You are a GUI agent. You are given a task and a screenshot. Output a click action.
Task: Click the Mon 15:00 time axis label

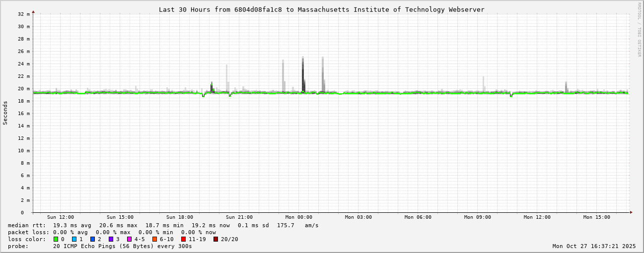(x=597, y=217)
